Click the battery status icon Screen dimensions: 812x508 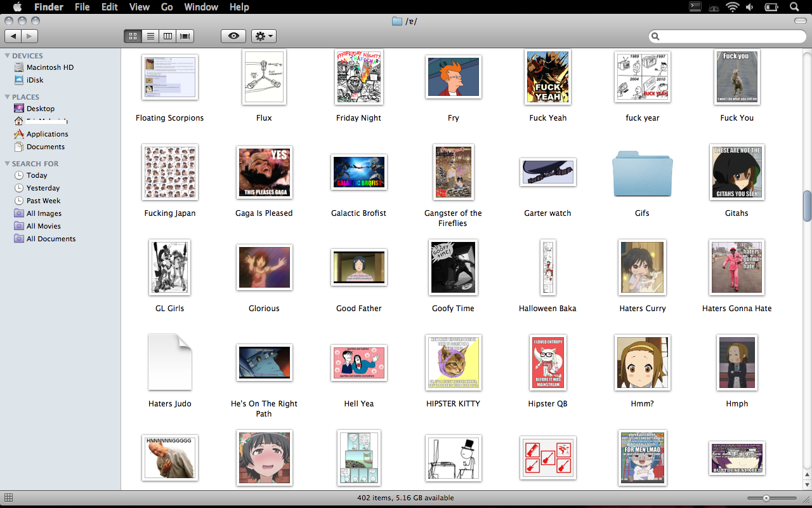coord(771,7)
